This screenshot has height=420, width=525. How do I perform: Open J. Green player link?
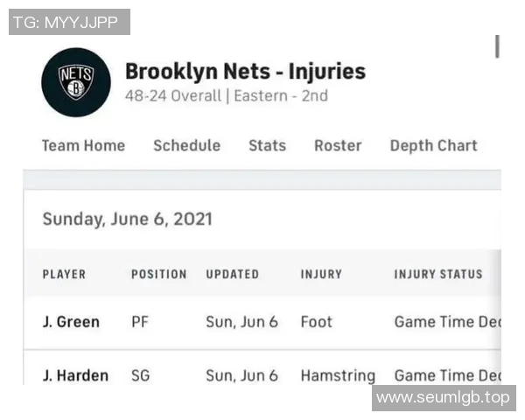pyautogui.click(x=71, y=322)
